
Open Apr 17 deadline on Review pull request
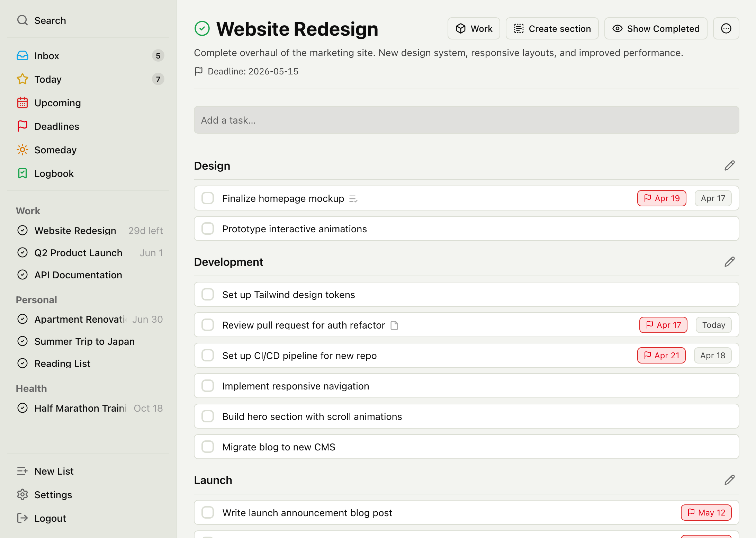click(x=663, y=325)
